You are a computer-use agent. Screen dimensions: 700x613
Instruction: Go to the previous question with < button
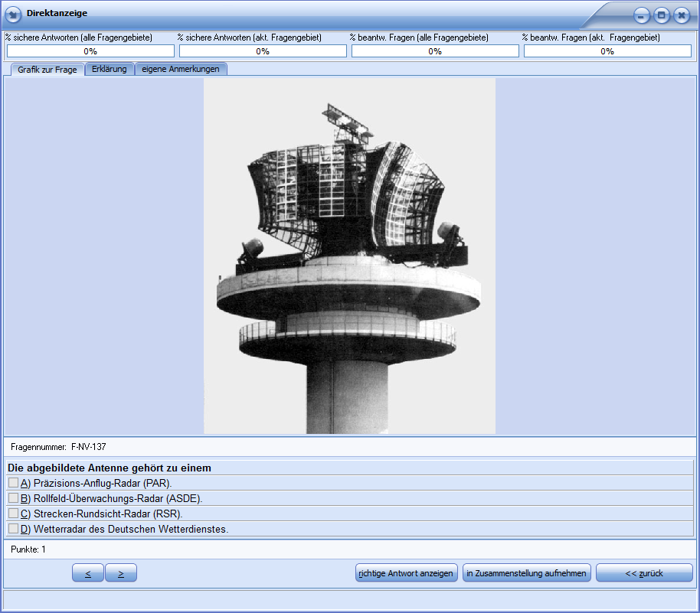(x=88, y=573)
